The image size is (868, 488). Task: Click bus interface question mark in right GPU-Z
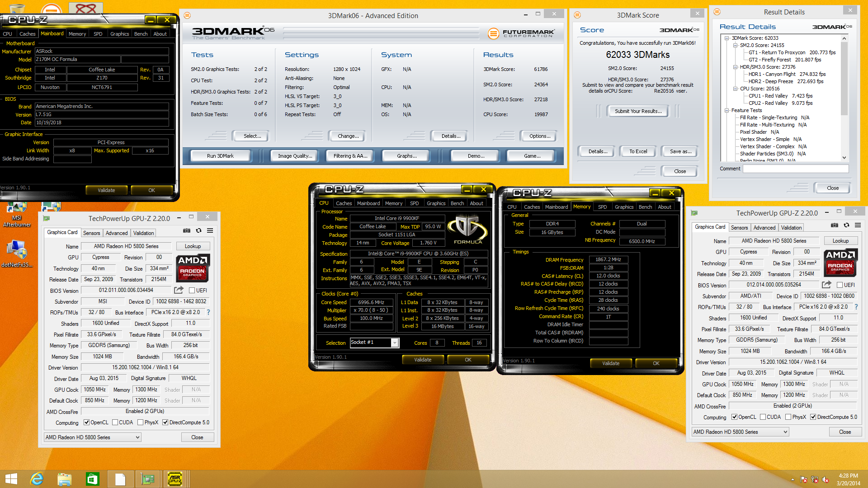point(856,307)
